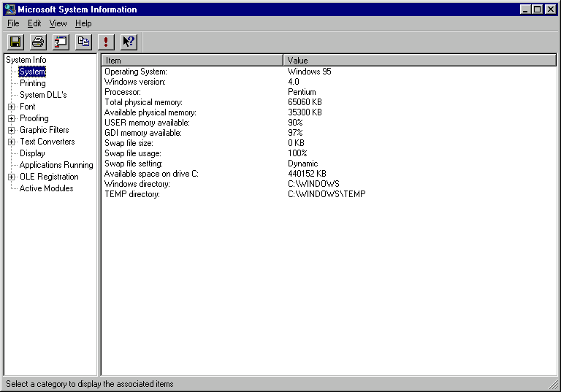Click the GDI memory available label
The height and width of the screenshot is (392, 561).
(x=143, y=133)
